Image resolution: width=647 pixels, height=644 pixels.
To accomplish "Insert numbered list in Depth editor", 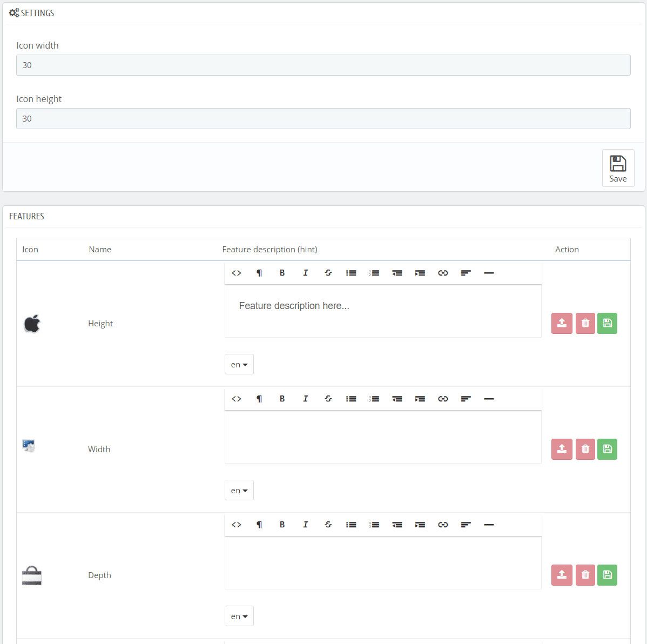I will coord(374,525).
